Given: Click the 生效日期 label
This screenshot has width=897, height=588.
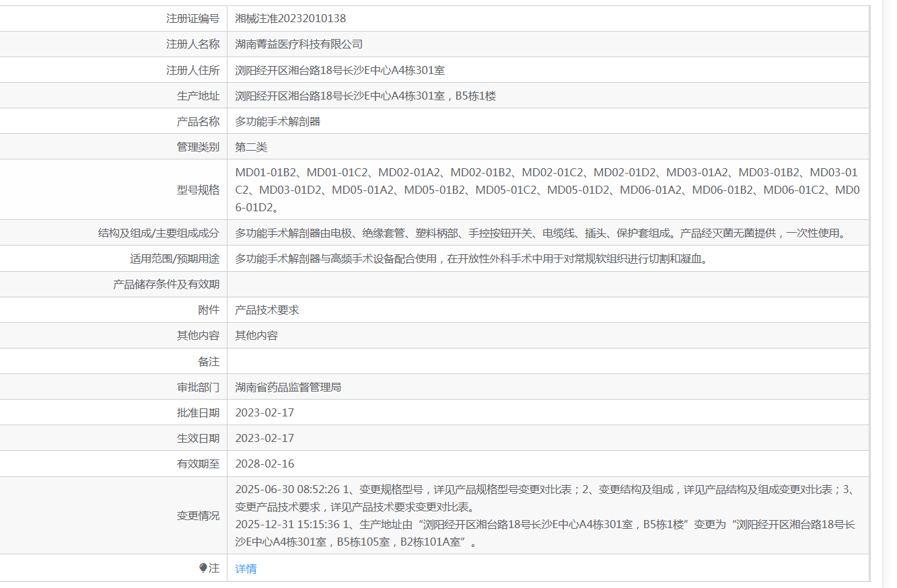Looking at the screenshot, I should [x=199, y=438].
